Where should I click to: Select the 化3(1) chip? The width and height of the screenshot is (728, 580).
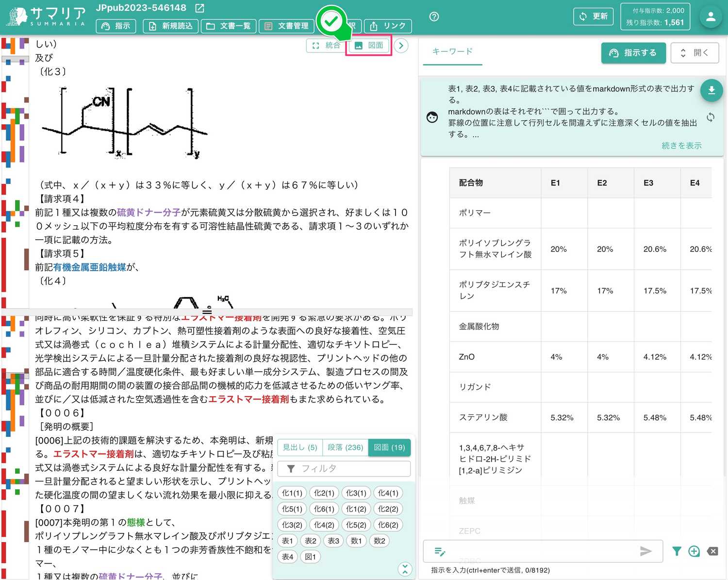pyautogui.click(x=356, y=493)
